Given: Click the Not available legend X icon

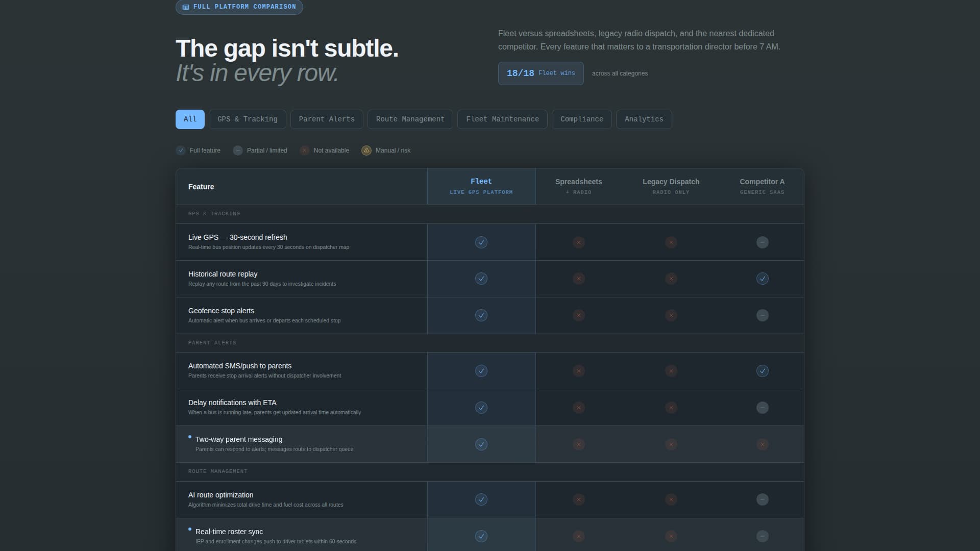Looking at the screenshot, I should pos(305,151).
